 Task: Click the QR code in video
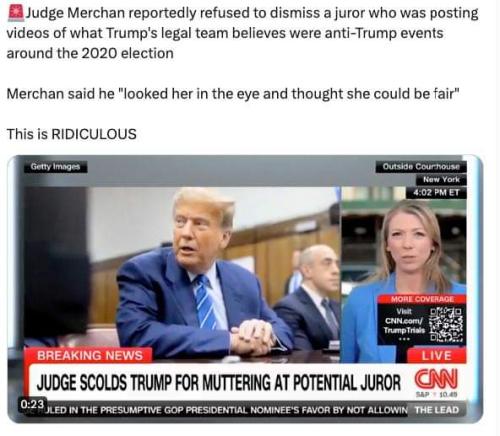pyautogui.click(x=446, y=325)
